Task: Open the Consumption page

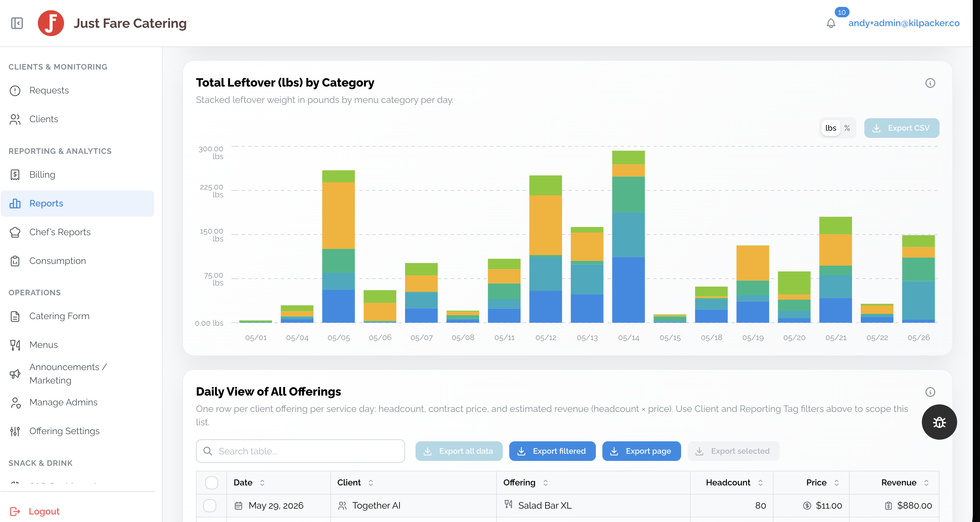Action: pos(78,261)
